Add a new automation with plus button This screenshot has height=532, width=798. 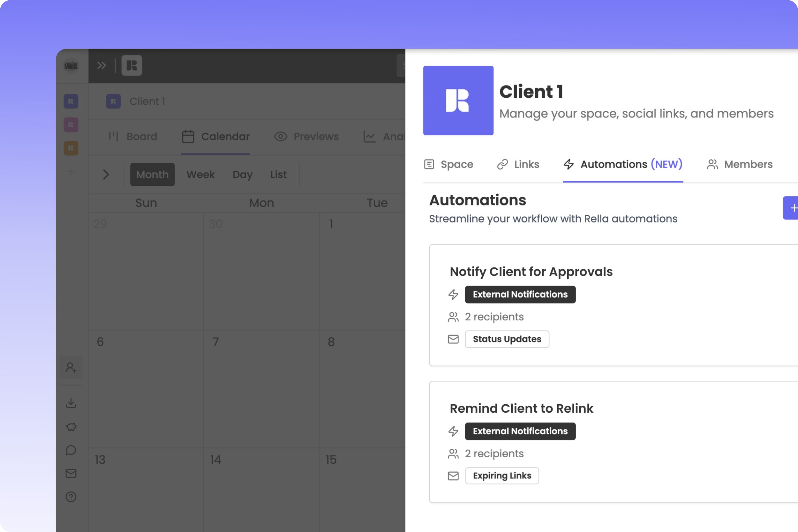point(791,208)
